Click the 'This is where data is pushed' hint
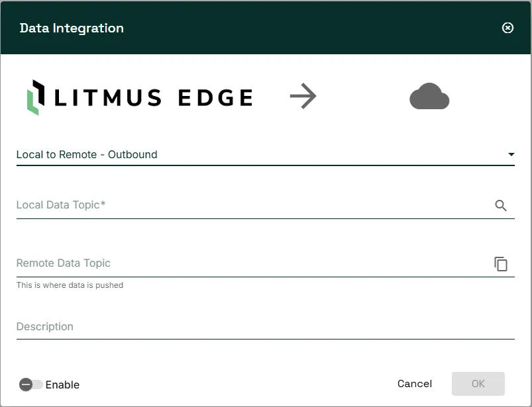The width and height of the screenshot is (532, 407). (70, 285)
